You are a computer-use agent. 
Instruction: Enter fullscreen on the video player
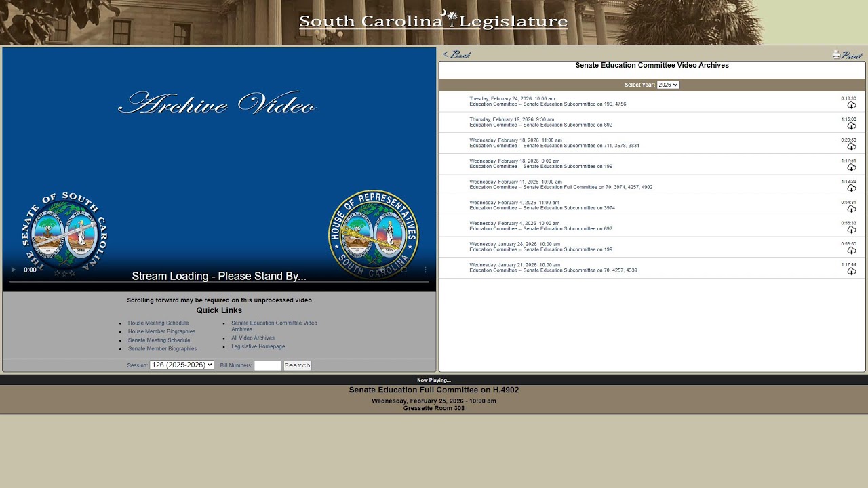pos(403,270)
